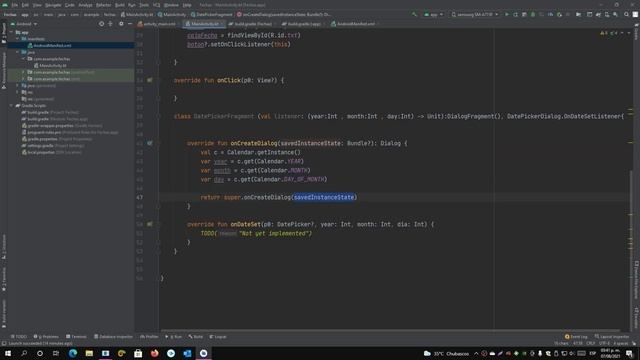This screenshot has width=640, height=360.
Task: Open the Navigate menu
Action: point(53,5)
